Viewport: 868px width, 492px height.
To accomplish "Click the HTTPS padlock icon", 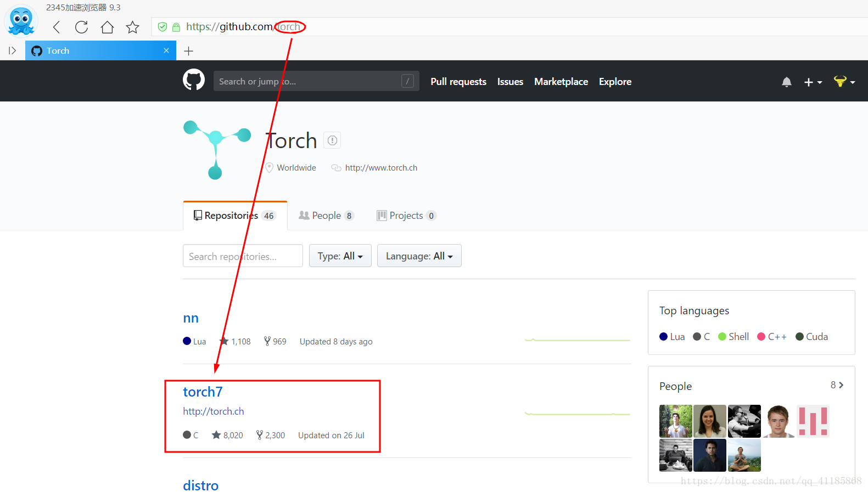I will click(176, 27).
